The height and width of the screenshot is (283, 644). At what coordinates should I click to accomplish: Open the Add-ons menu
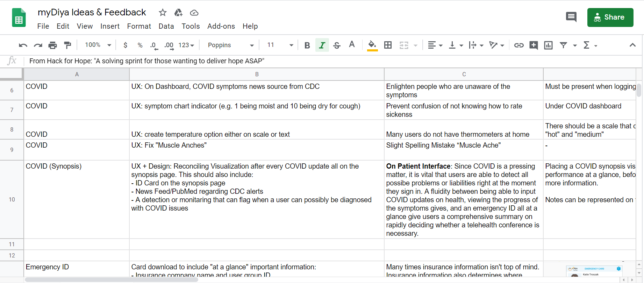pyautogui.click(x=221, y=26)
